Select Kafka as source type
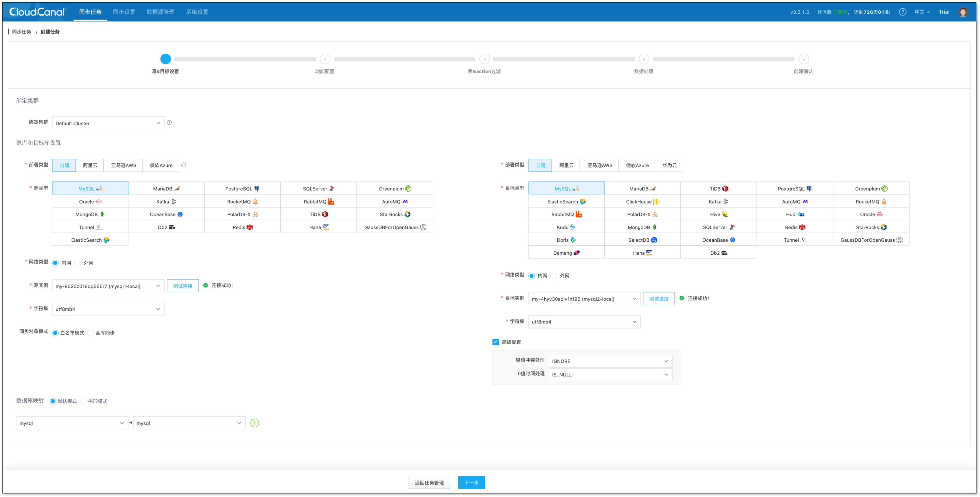Image resolution: width=980 pixels, height=497 pixels. [166, 201]
